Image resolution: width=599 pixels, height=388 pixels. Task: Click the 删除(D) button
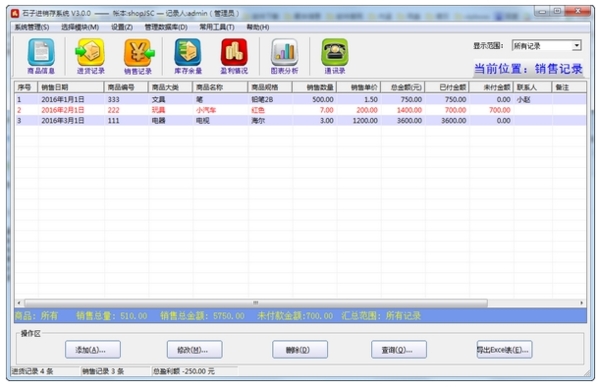(x=300, y=349)
